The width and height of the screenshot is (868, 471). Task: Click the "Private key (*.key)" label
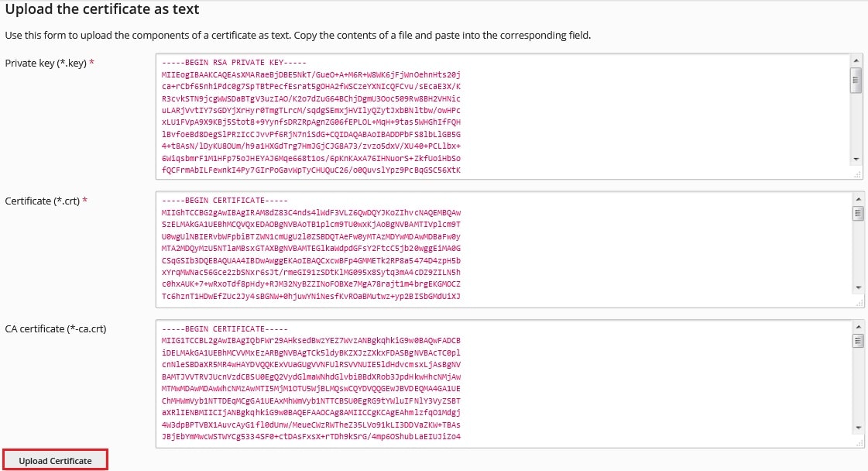[x=46, y=64]
